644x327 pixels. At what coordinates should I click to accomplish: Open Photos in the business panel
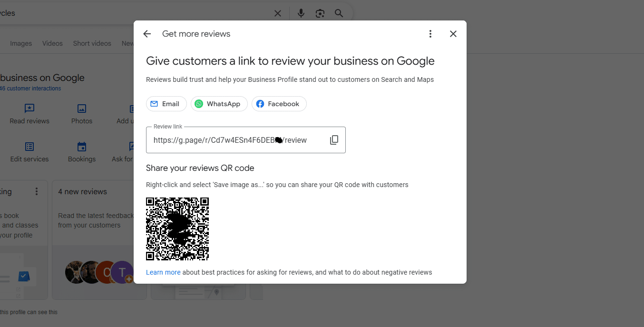click(82, 114)
